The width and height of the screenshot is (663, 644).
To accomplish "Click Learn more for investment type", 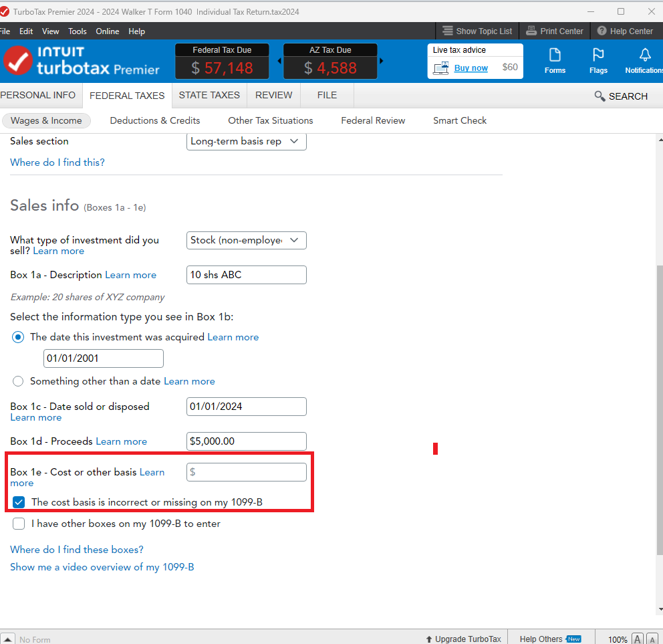I will tap(58, 251).
